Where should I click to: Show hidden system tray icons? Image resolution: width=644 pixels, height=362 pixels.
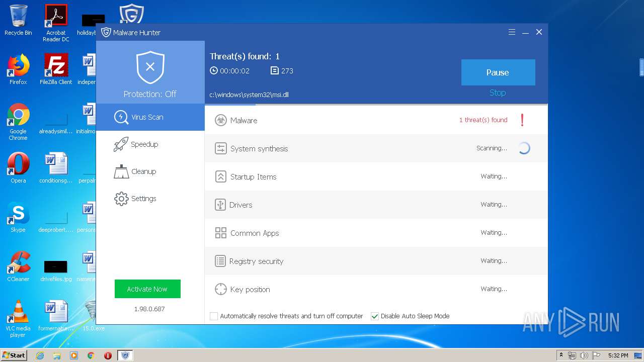561,355
